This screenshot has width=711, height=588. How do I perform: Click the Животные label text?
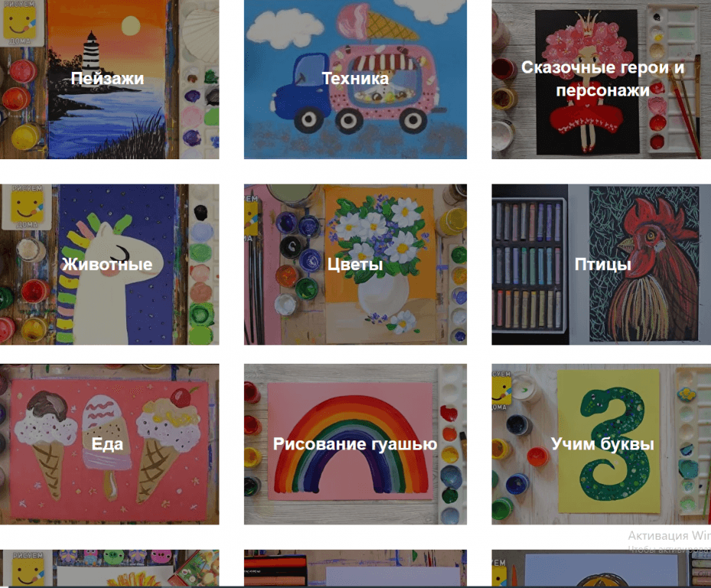click(x=107, y=264)
